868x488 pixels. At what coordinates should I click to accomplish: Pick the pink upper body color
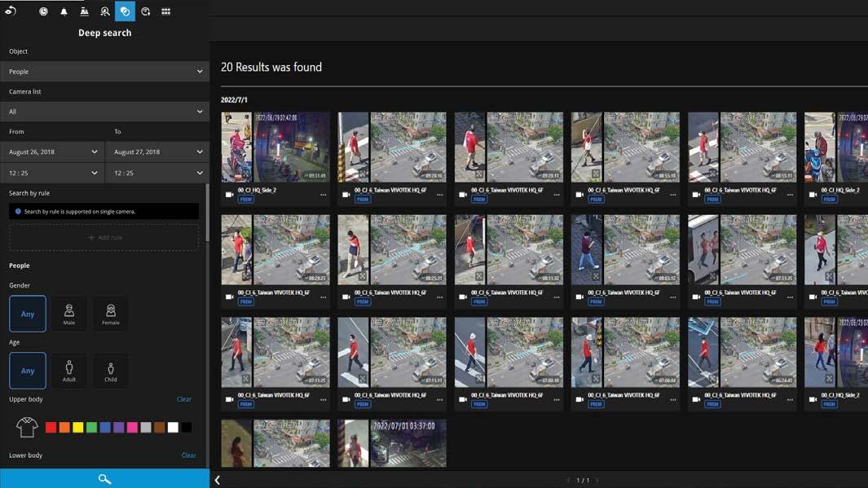pos(132,427)
